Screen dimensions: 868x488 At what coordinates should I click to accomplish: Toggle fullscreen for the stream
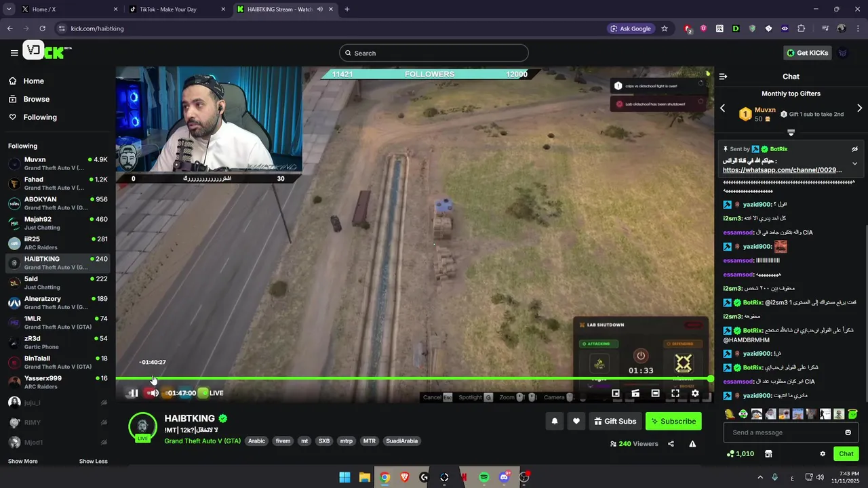tap(675, 393)
